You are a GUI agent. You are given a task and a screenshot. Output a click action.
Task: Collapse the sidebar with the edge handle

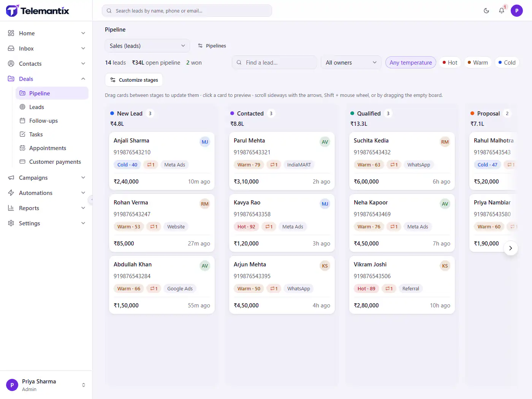pyautogui.click(x=91, y=199)
